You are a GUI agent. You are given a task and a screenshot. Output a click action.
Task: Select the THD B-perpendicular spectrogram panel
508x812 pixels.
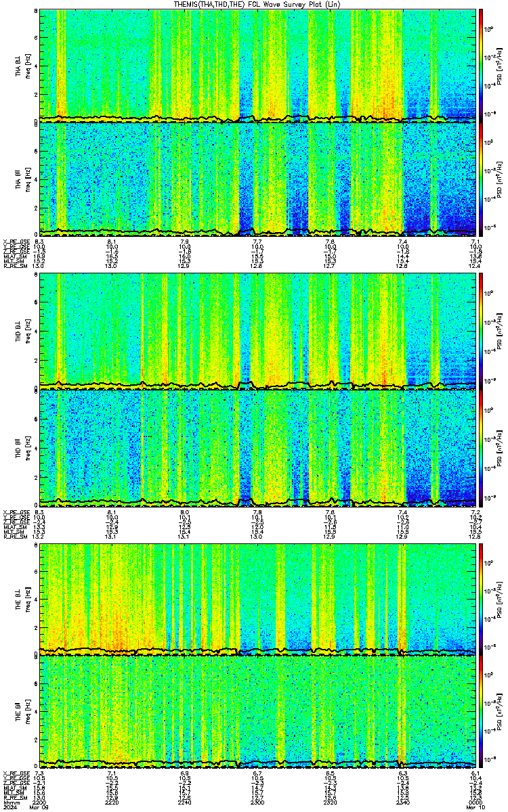tap(257, 332)
